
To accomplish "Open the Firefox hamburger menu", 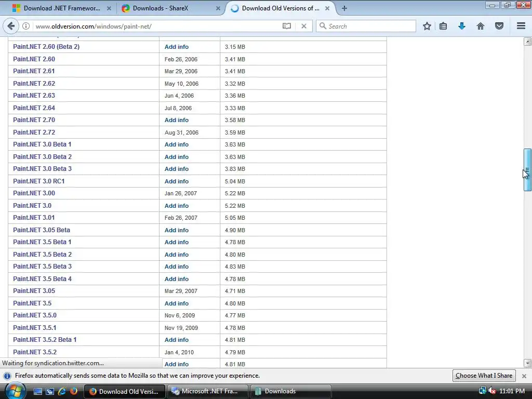I will click(x=521, y=26).
